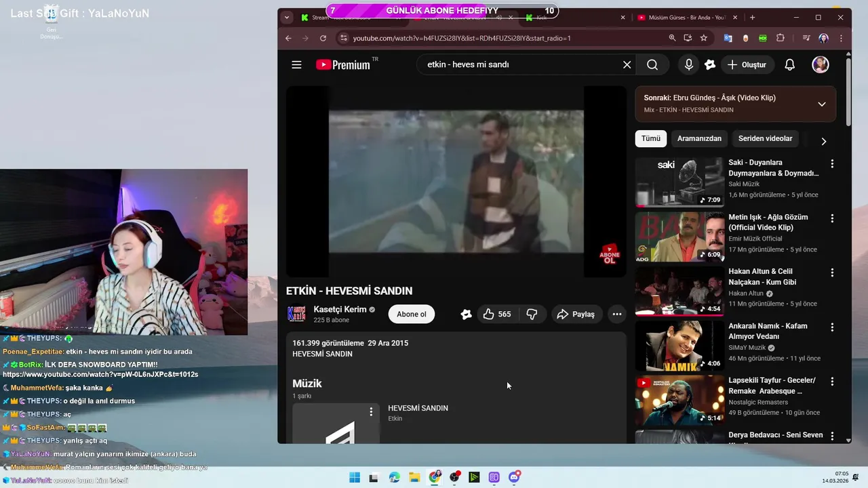The image size is (868, 488).
Task: Bookmark this page with the star
Action: point(704,38)
